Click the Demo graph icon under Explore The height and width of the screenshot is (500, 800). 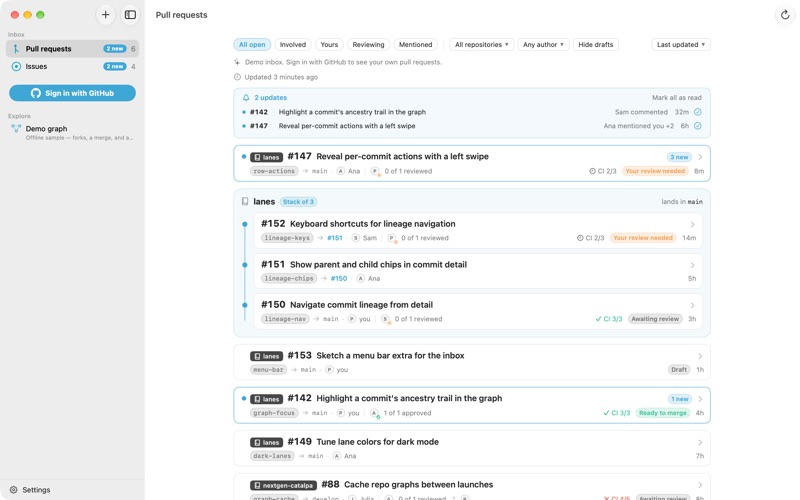click(x=16, y=129)
